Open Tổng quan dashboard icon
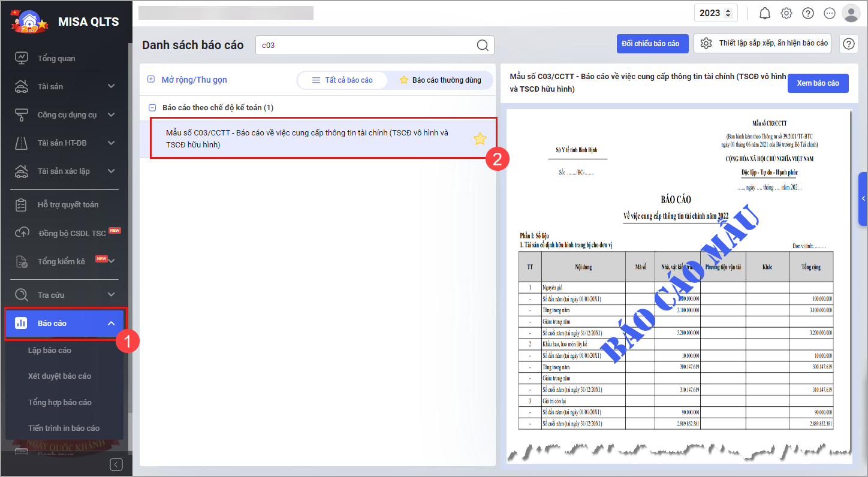868x477 pixels. pos(22,58)
